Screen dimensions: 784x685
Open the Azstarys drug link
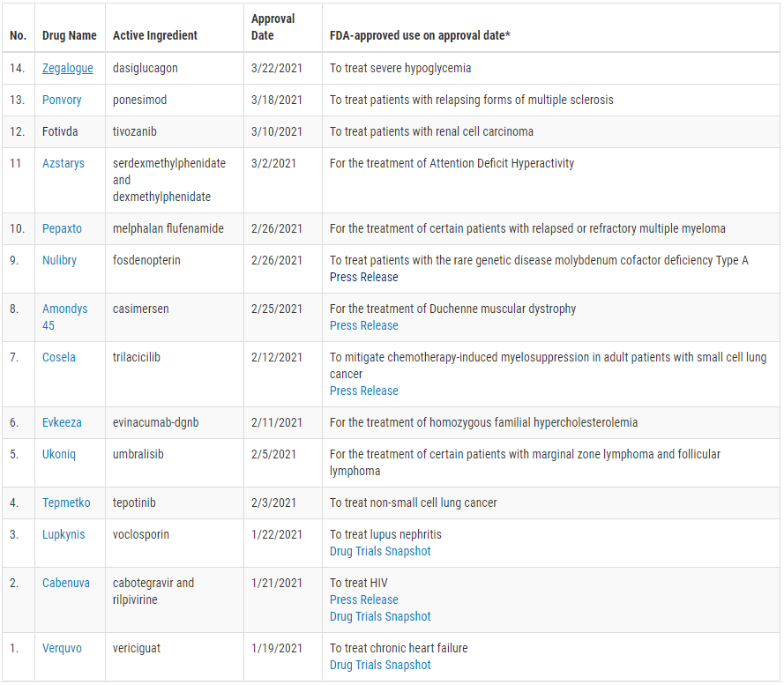63,163
